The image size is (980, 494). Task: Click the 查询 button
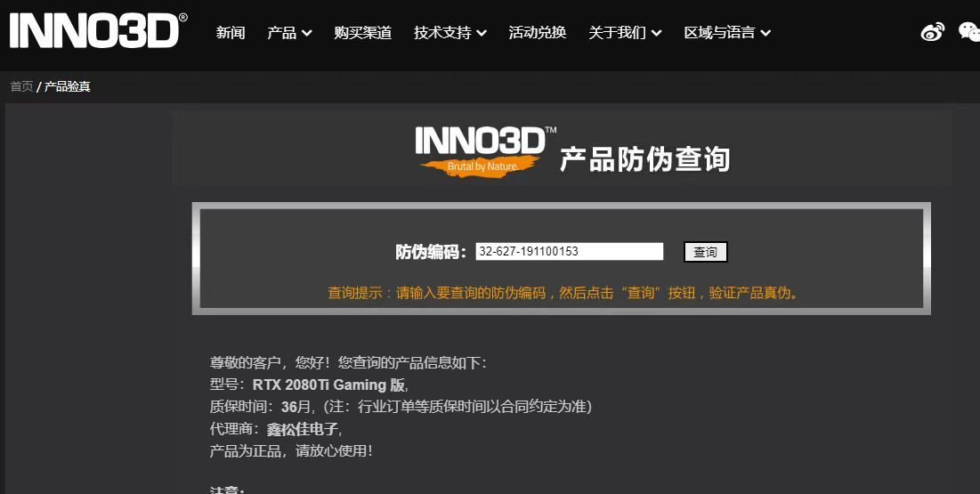tap(706, 252)
